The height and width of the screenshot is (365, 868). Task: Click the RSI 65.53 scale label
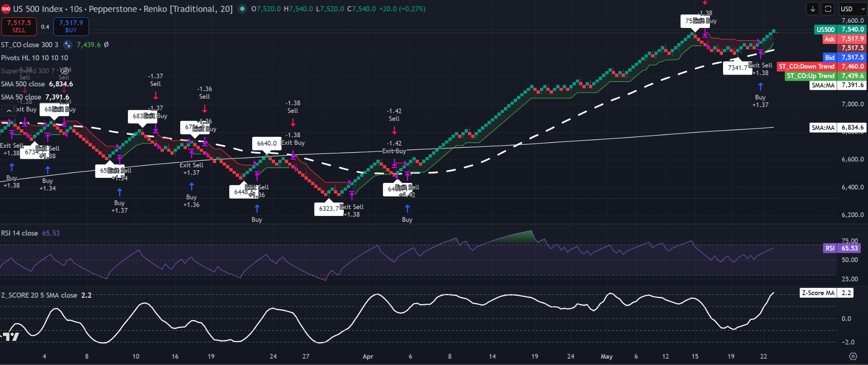[842, 248]
